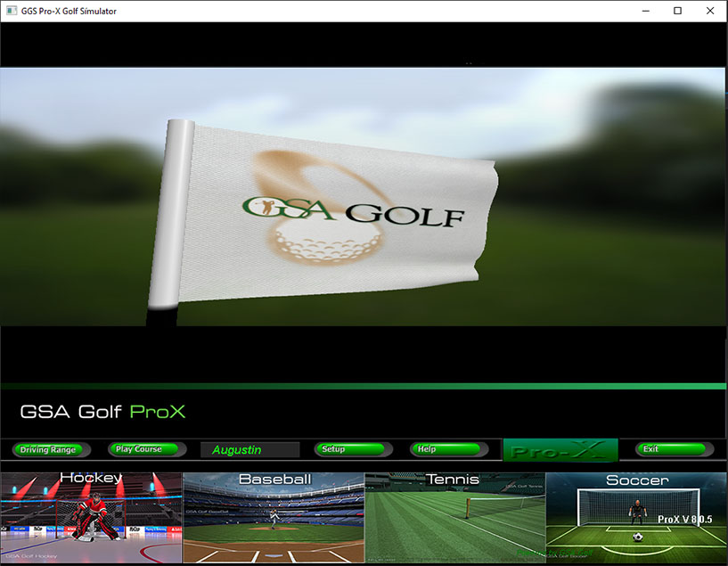
Task: Click the app icon in the title bar
Action: [x=12, y=11]
